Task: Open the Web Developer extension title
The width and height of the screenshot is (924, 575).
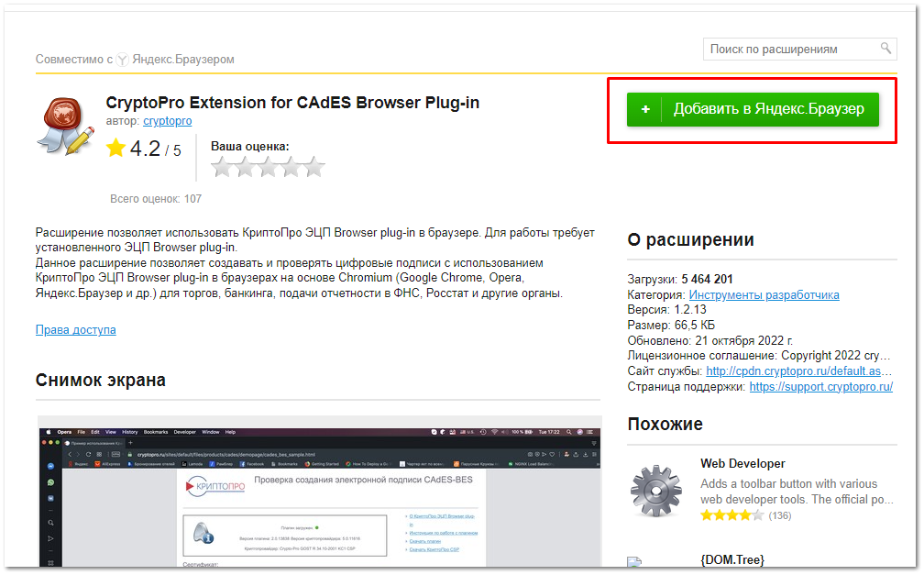Action: coord(742,464)
